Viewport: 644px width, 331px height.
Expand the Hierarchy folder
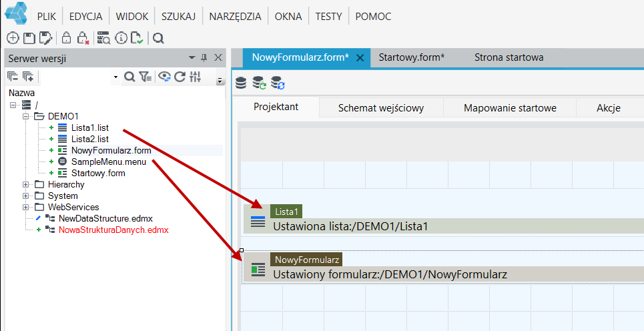pos(25,185)
